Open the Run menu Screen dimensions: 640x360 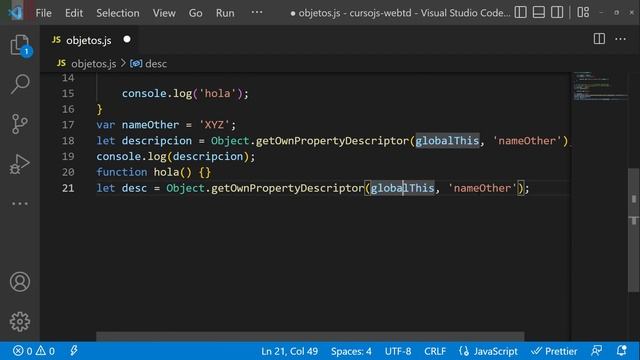coord(225,13)
